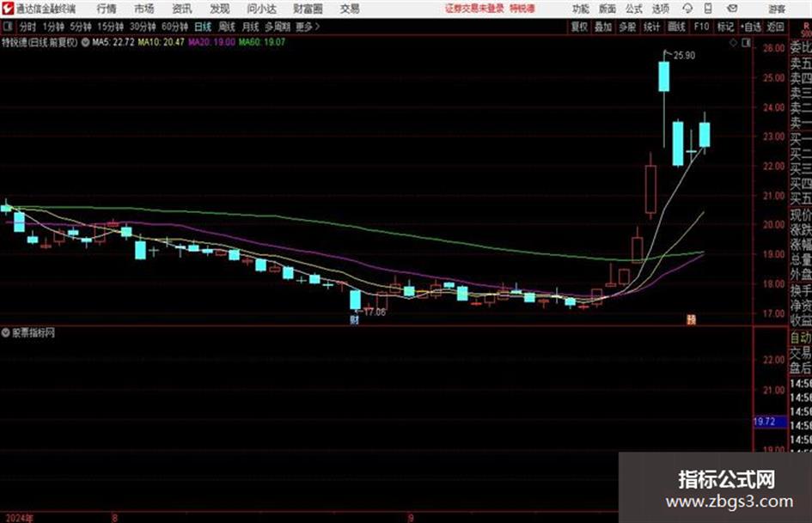Switch to the 月线 monthly period tab
The width and height of the screenshot is (812, 523).
pyautogui.click(x=251, y=27)
